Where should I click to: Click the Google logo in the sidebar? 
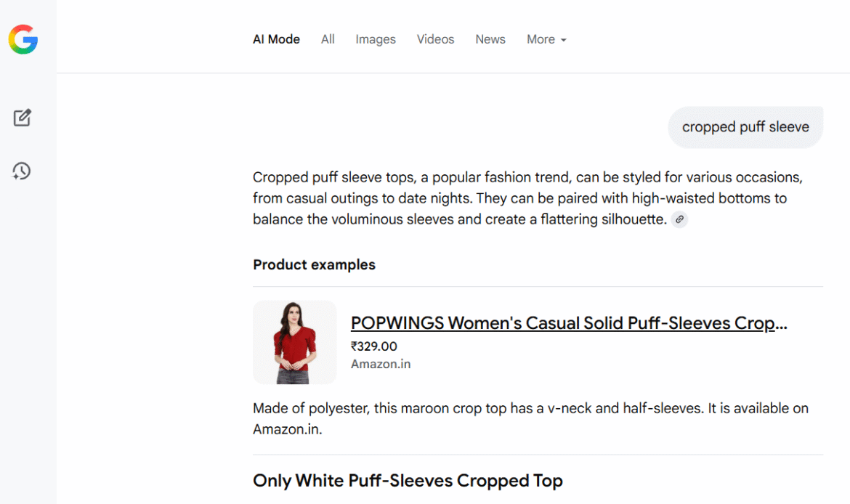point(23,39)
